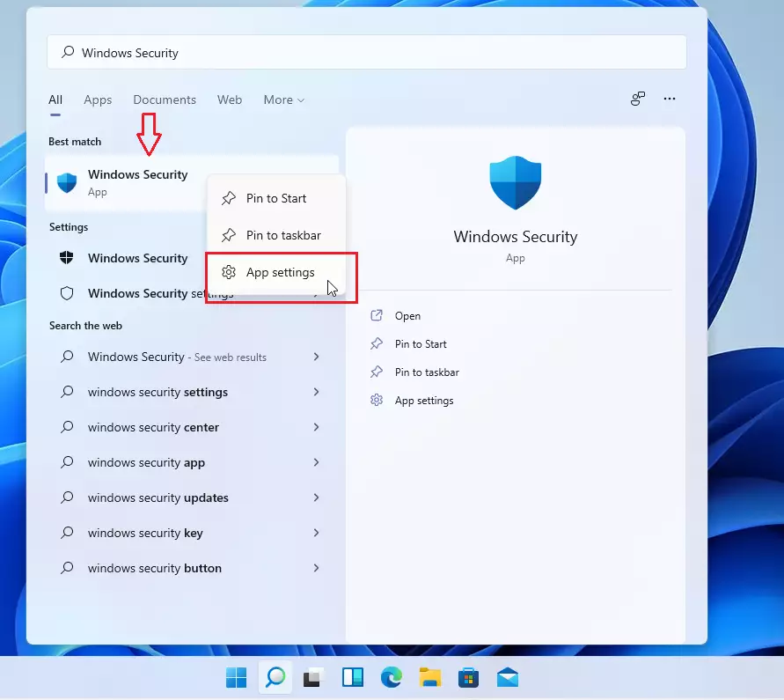
Task: Expand arrow for windows security button
Action: click(316, 568)
